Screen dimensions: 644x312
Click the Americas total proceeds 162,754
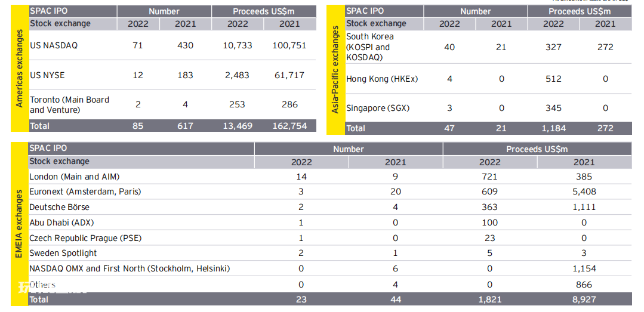(x=289, y=126)
